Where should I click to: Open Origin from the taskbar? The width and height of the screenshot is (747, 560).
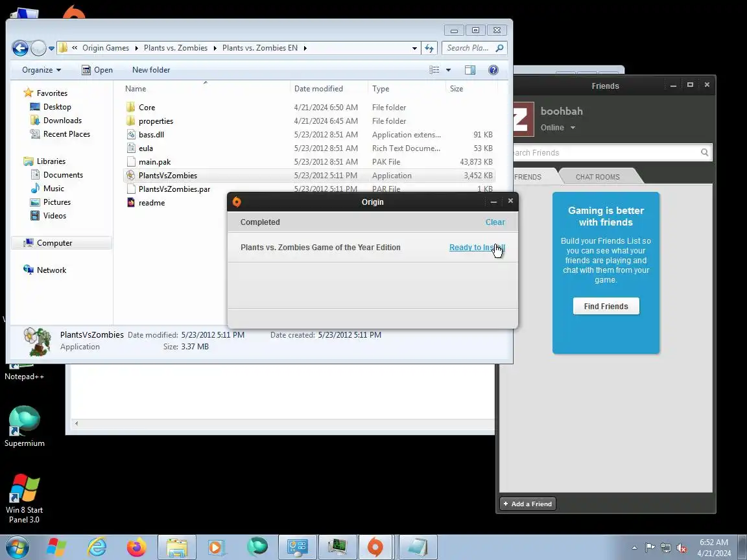click(375, 547)
